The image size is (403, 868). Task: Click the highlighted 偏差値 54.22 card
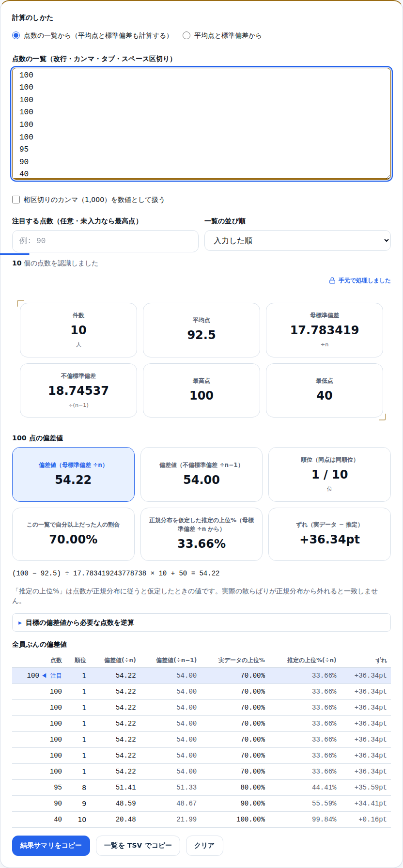(73, 474)
